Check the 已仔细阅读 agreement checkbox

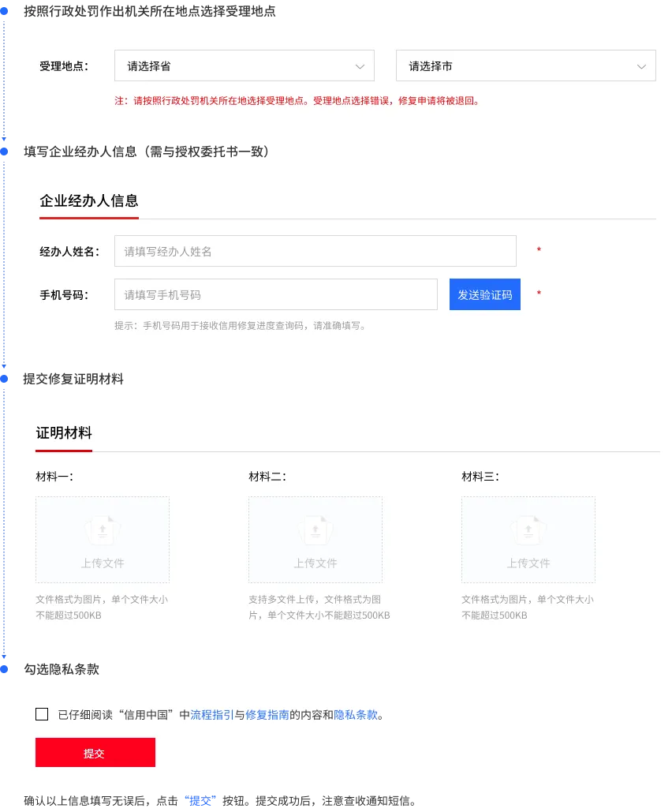[42, 714]
